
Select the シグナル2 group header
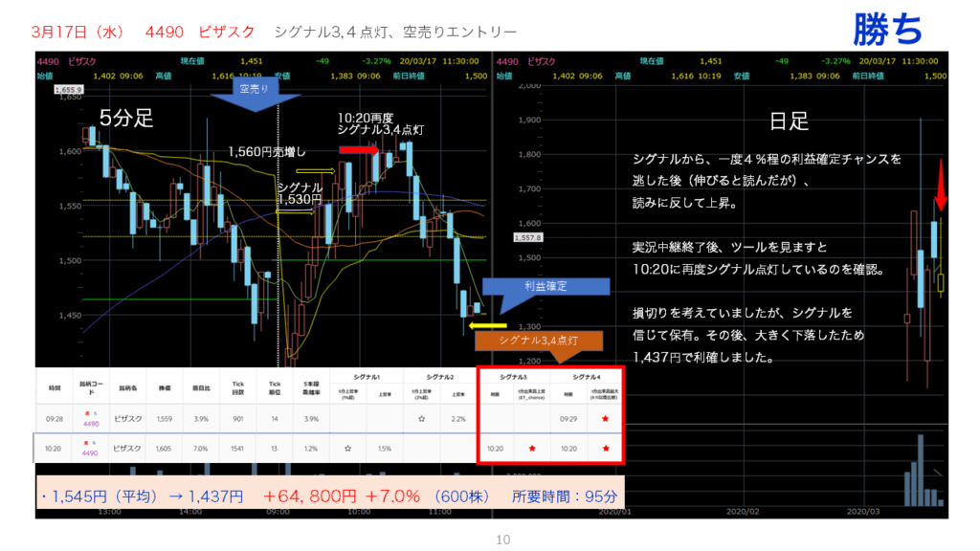[440, 377]
